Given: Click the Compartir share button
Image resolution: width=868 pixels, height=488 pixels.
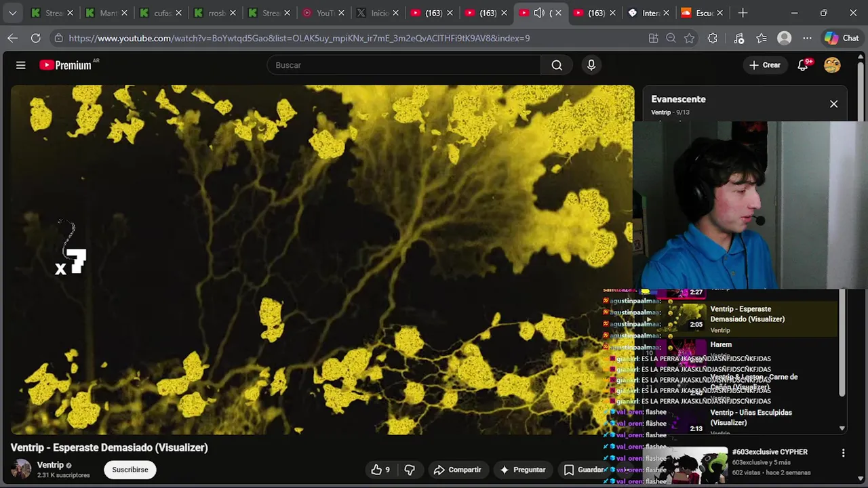Looking at the screenshot, I should click(x=458, y=470).
